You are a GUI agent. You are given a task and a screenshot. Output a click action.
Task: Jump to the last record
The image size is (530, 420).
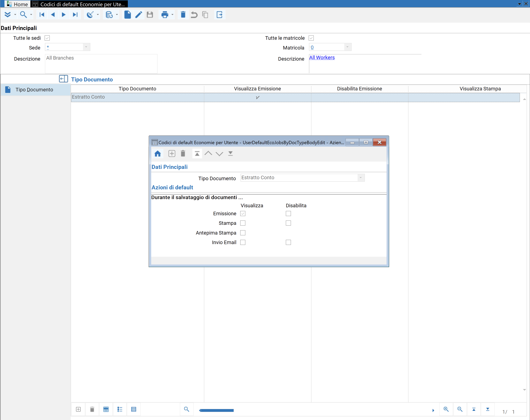point(75,15)
